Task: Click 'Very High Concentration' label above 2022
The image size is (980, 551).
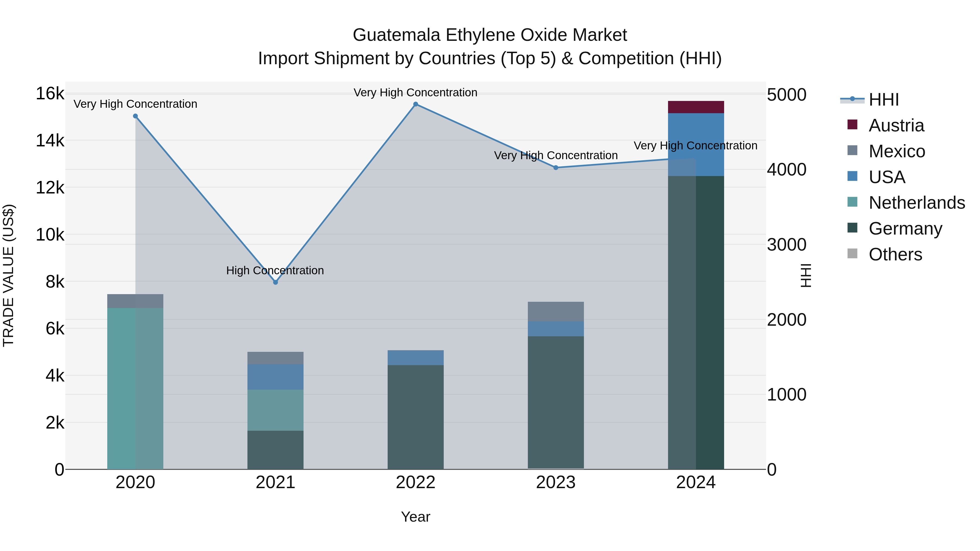Action: point(415,93)
